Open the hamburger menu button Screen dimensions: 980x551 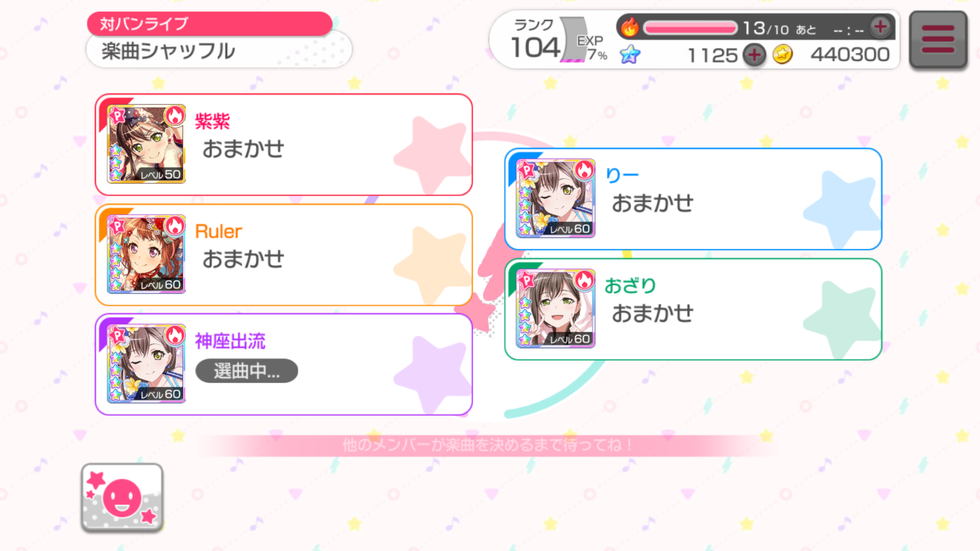click(938, 39)
